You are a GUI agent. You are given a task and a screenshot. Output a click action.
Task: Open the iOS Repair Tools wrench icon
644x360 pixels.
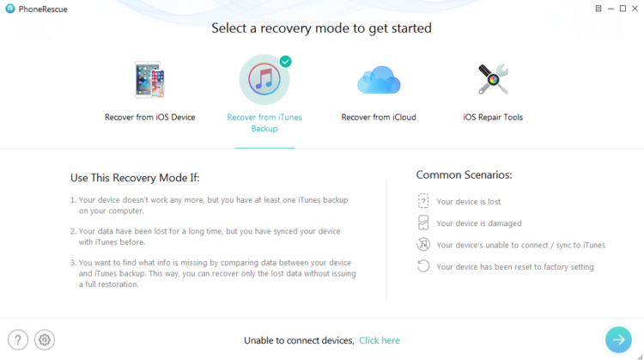click(x=493, y=79)
